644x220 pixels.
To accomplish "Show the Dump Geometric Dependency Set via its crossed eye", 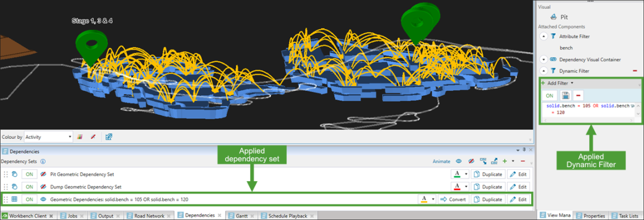I will (x=43, y=186).
